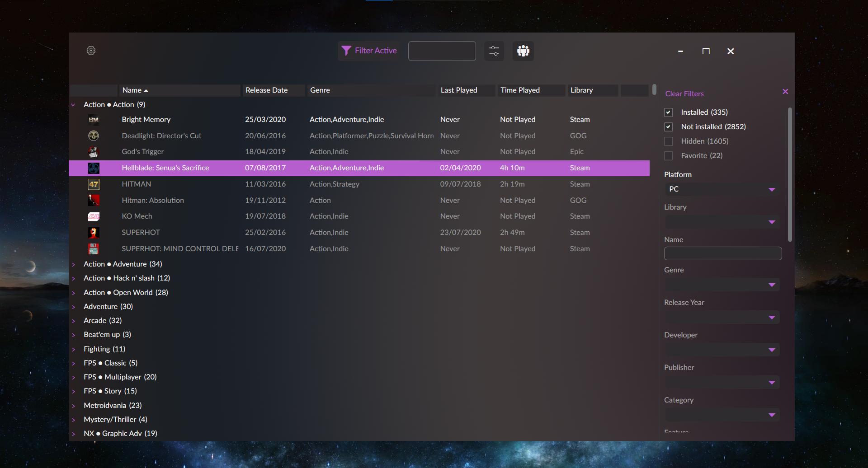Expand the FPS ● Story (15) group
The width and height of the screenshot is (868, 468).
coord(73,391)
